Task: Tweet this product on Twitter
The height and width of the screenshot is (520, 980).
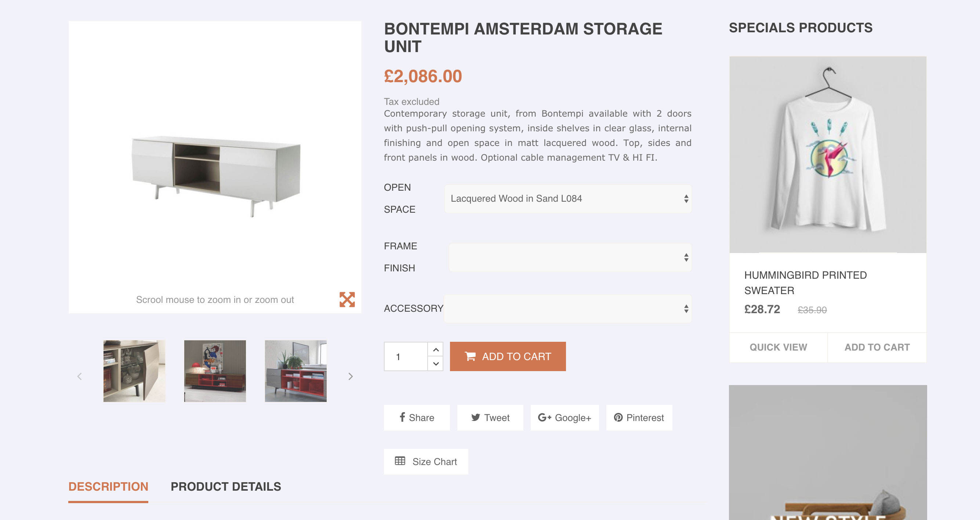Action: pyautogui.click(x=490, y=417)
